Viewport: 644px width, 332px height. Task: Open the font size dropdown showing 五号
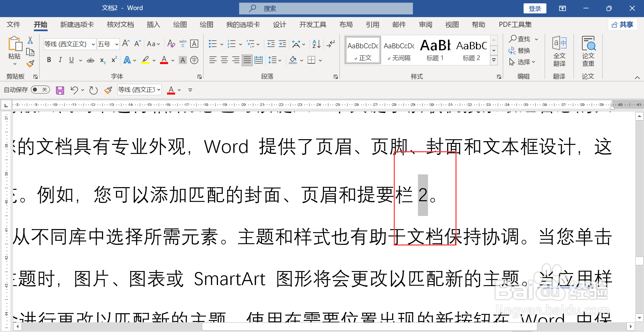tap(116, 44)
